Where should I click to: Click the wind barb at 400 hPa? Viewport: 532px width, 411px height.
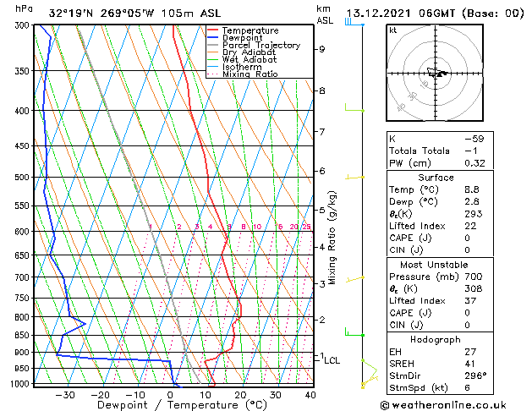[x=354, y=108]
